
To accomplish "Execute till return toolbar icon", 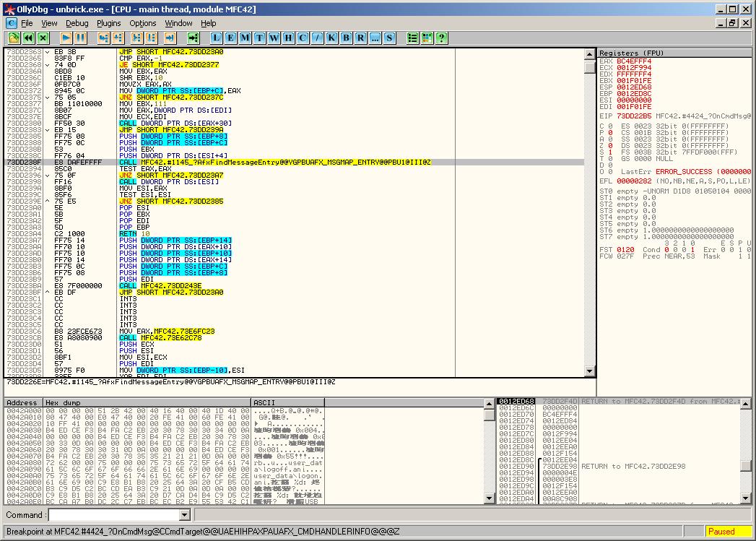I will click(170, 38).
